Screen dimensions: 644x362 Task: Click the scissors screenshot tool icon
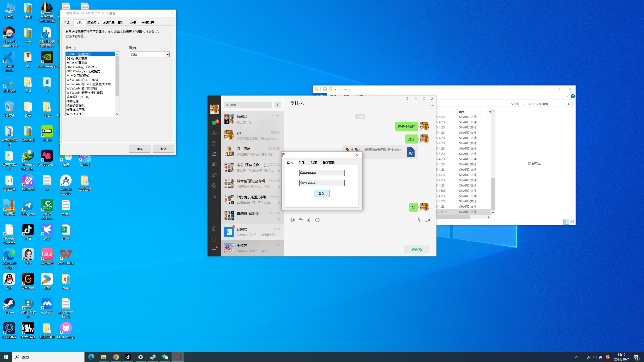[x=309, y=220]
